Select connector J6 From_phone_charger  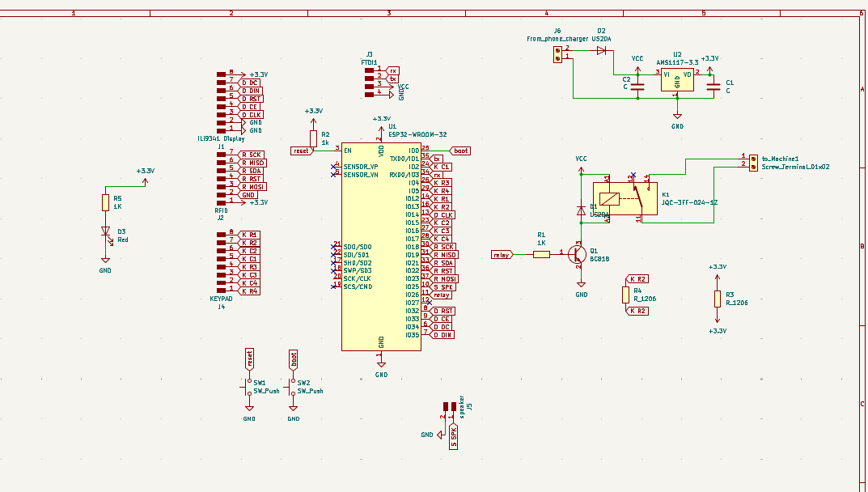point(558,54)
